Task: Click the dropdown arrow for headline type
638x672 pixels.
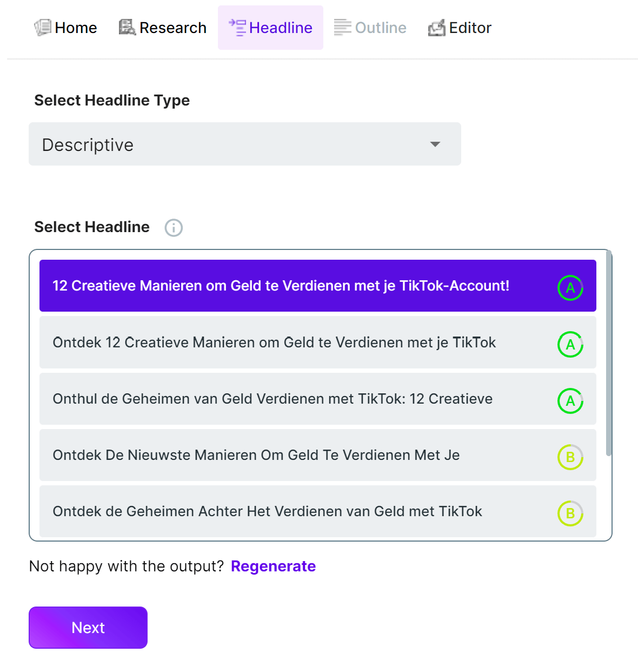Action: 435,144
